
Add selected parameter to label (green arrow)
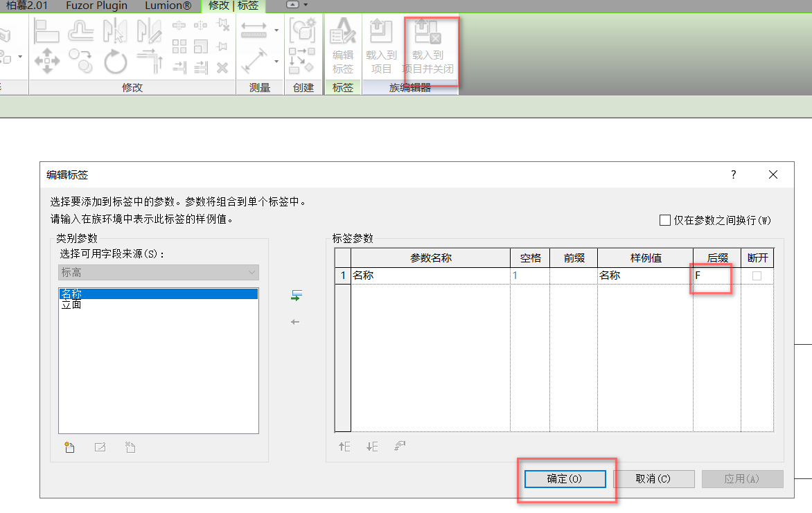[x=297, y=296]
